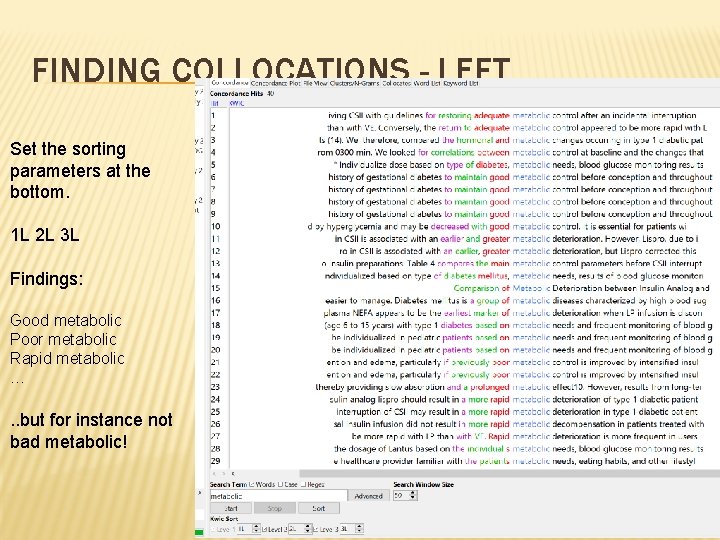This screenshot has height=540, width=720.
Task: Open the Collocates tab
Action: [397, 83]
